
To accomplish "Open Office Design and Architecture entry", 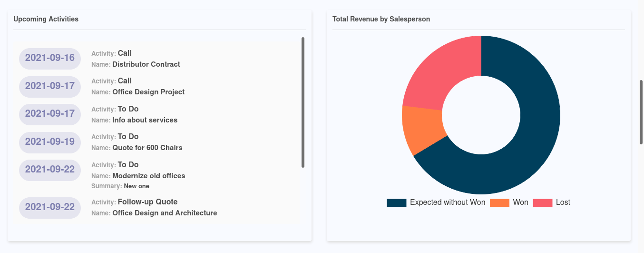I will coord(165,213).
